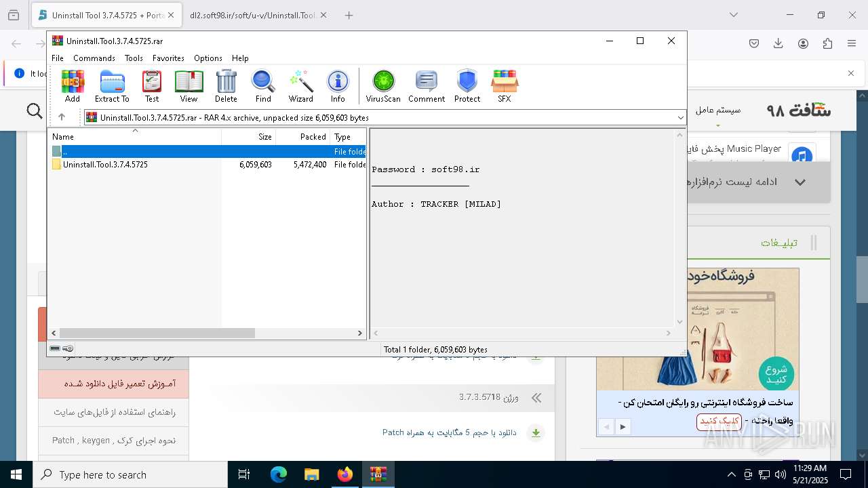Viewport: 868px width, 488px height.
Task: Run the Test archive tool
Action: tap(152, 86)
